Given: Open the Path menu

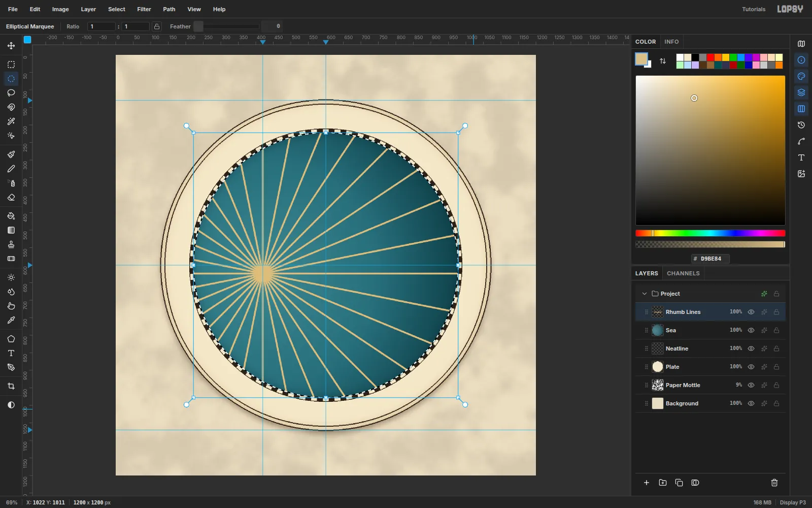Looking at the screenshot, I should (x=169, y=9).
